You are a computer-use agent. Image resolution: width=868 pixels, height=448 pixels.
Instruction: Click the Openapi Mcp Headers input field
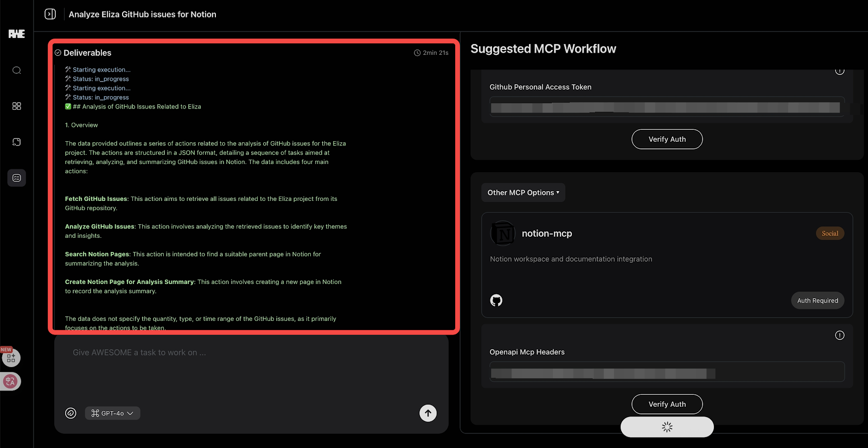[666, 373]
